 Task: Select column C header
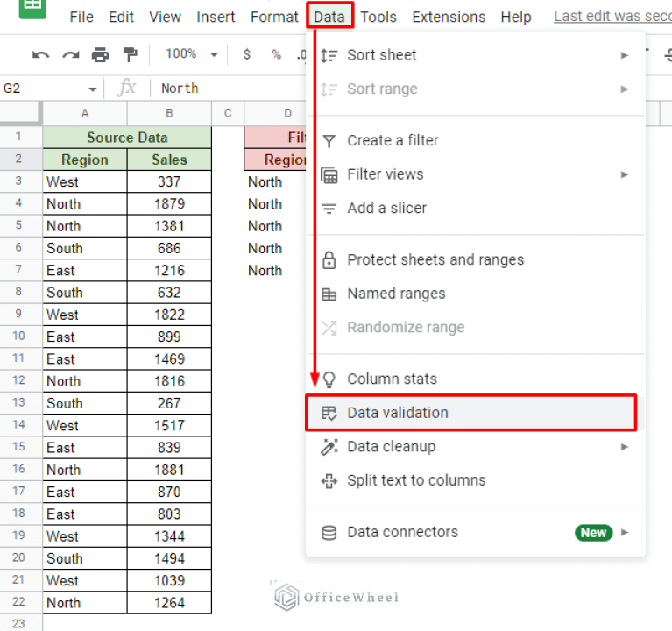pos(228,114)
